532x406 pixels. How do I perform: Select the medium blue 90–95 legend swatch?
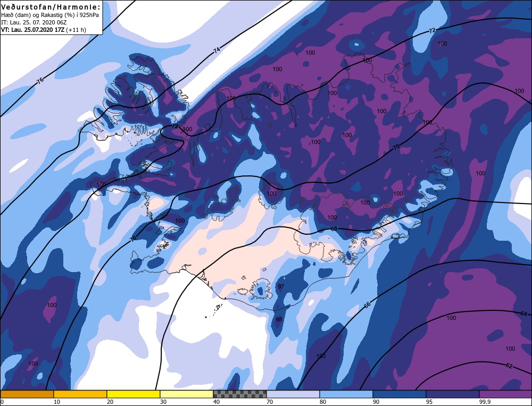[400, 394]
